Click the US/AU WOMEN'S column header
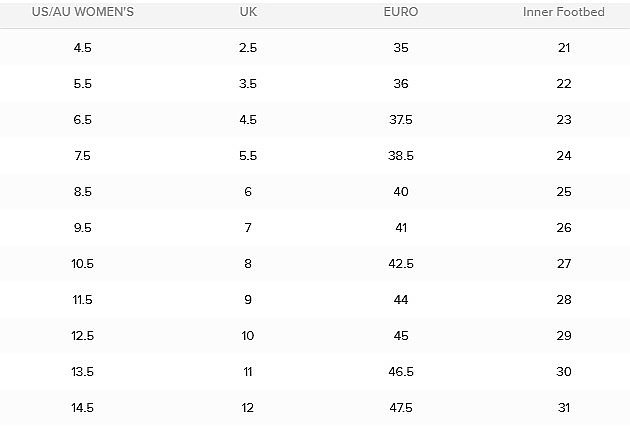 pos(83,12)
